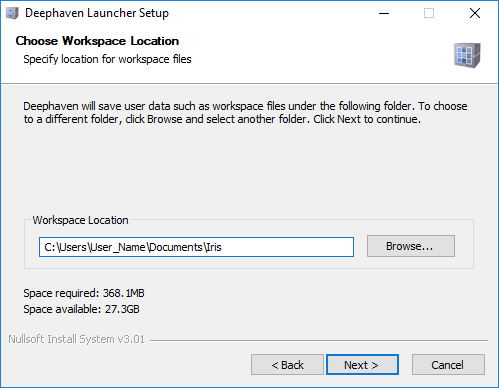The width and height of the screenshot is (499, 388).
Task: Click the Nullsoft Install System v3.01 label
Action: (x=76, y=339)
